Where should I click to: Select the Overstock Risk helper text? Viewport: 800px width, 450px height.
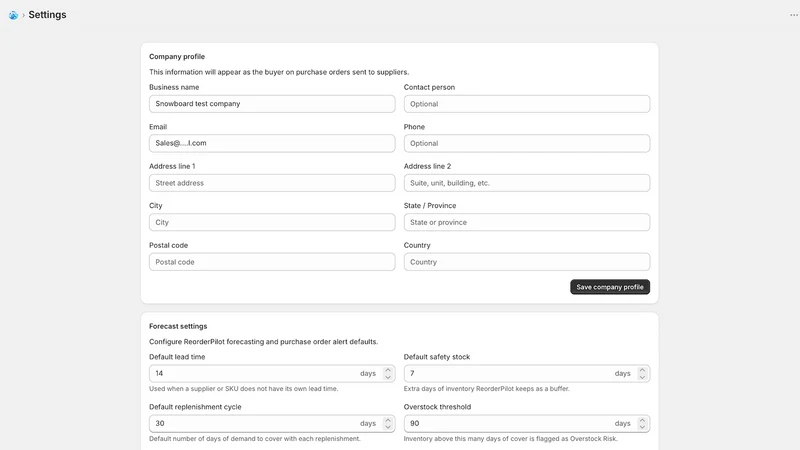coord(511,439)
